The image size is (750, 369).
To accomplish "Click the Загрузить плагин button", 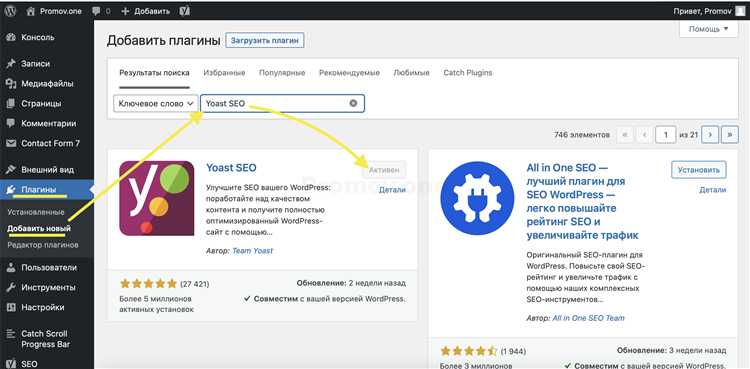I will 265,41.
